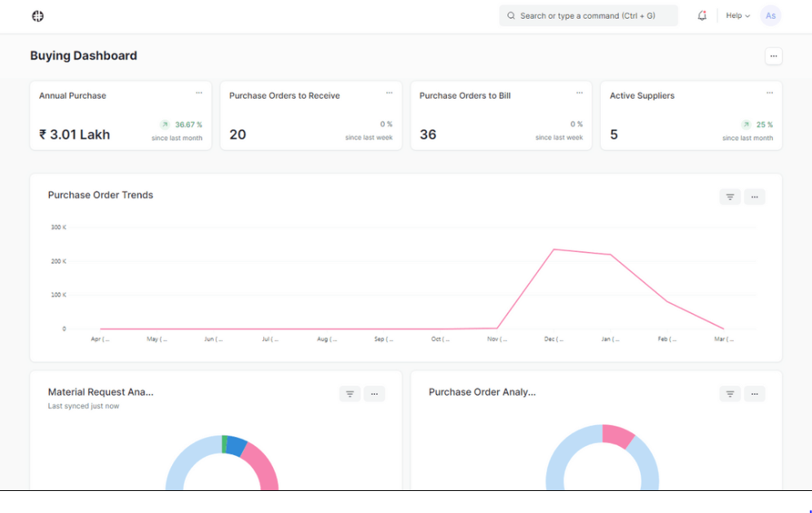Click the Jan data point on trend line
812x513 pixels.
pyautogui.click(x=611, y=254)
